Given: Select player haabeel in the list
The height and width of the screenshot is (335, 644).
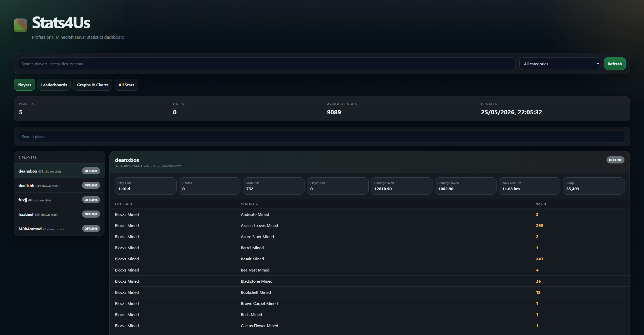Looking at the screenshot, I should coord(59,214).
